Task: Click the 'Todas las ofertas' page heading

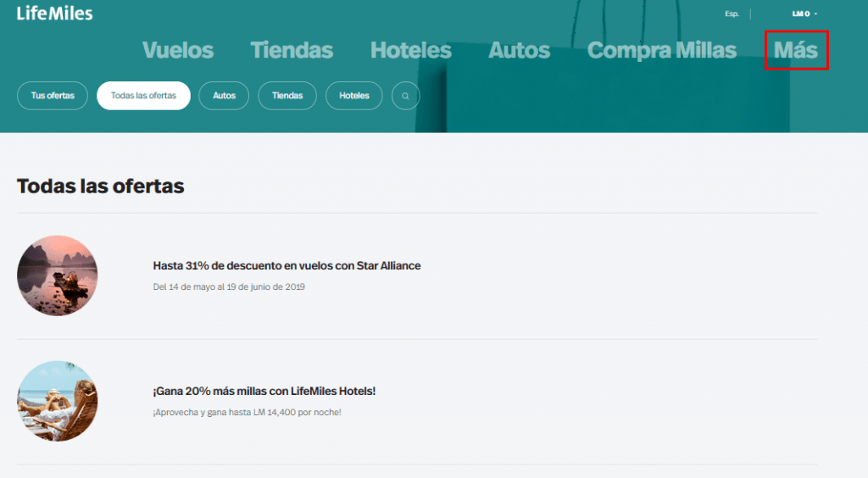Action: (100, 186)
